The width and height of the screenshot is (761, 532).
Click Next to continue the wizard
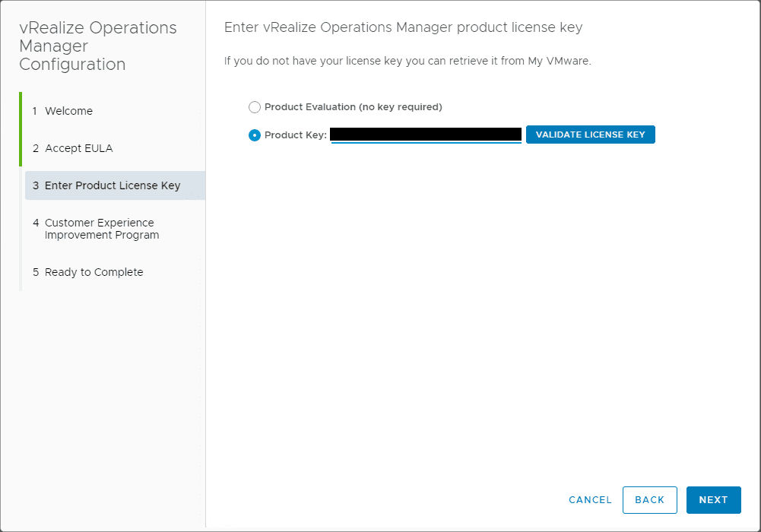point(713,499)
